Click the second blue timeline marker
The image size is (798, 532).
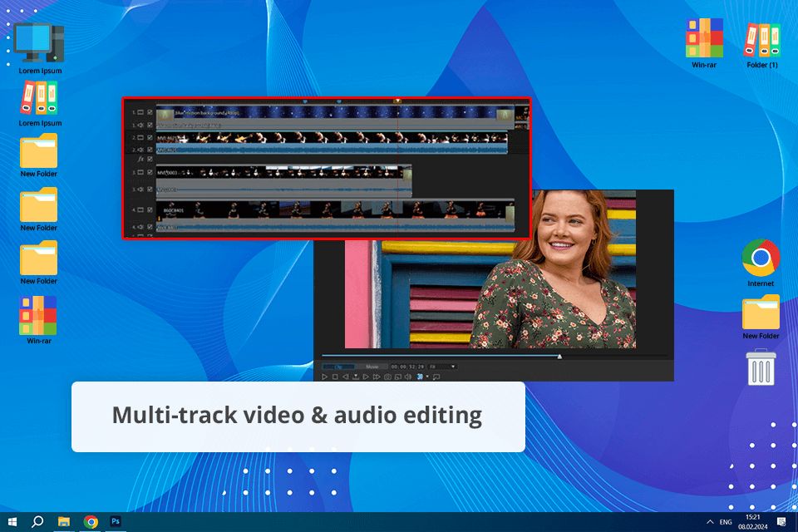(339, 101)
